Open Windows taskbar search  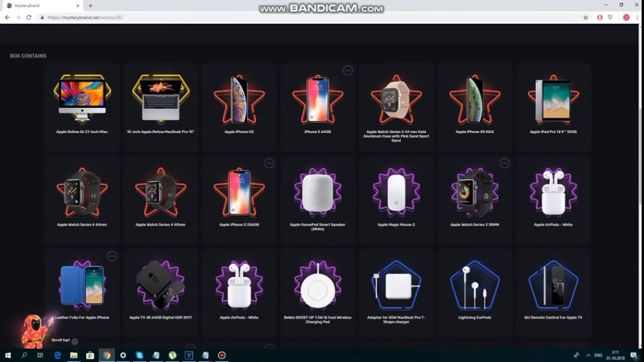pyautogui.click(x=24, y=355)
